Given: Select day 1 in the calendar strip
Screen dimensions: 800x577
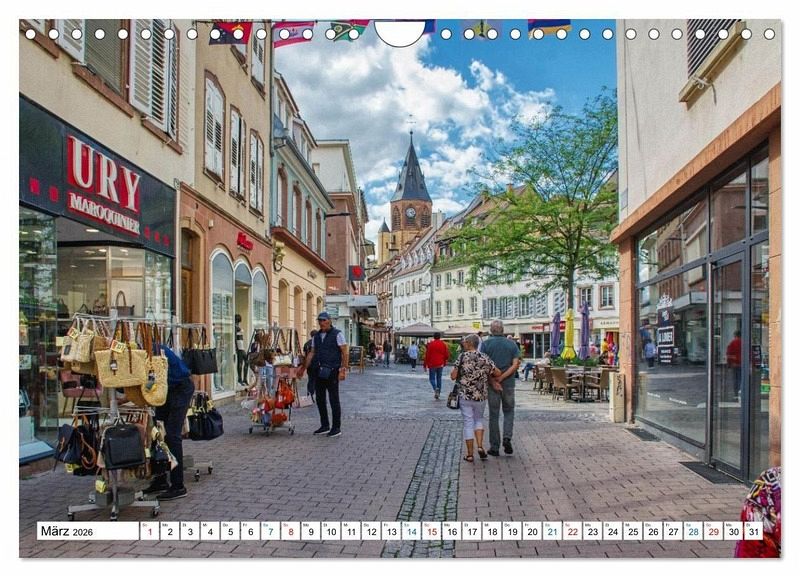Looking at the screenshot, I should coord(149,531).
